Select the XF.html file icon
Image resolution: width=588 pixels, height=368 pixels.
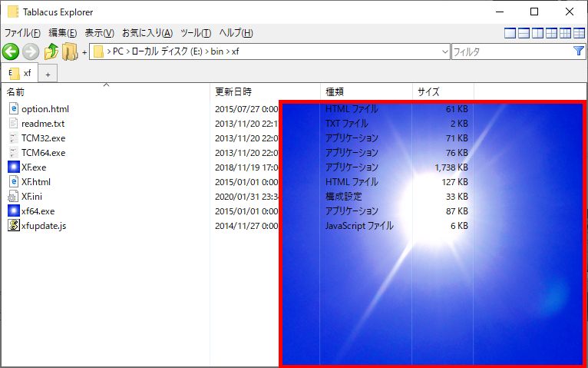(14, 182)
